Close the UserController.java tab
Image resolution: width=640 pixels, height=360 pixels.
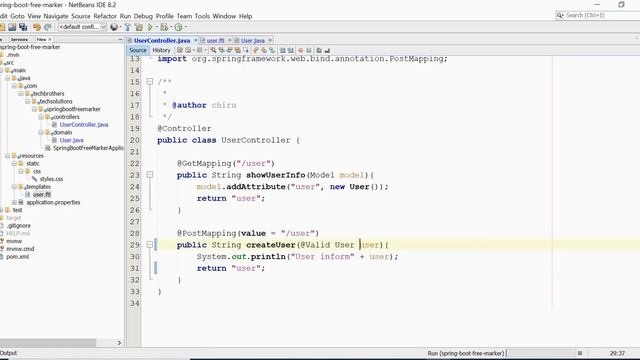196,40
